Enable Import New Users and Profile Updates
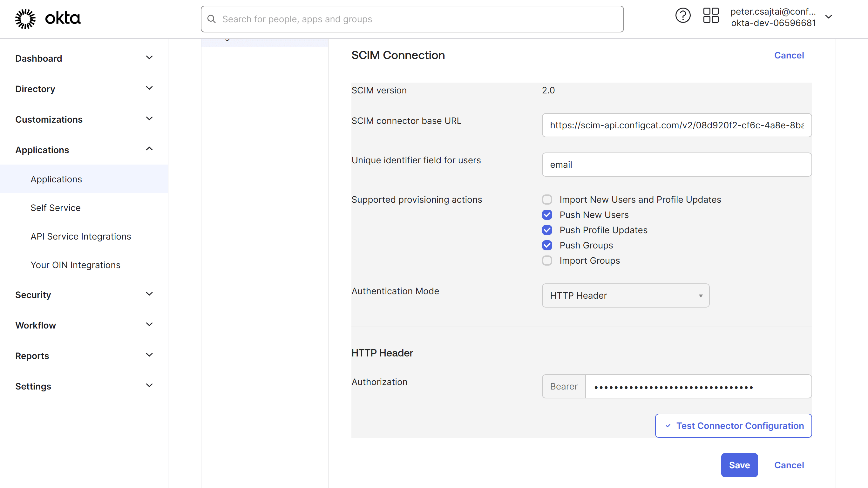Viewport: 868px width, 488px height. coord(547,199)
